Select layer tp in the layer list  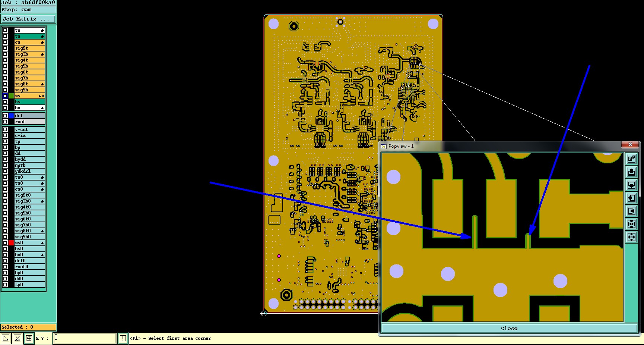click(x=29, y=141)
